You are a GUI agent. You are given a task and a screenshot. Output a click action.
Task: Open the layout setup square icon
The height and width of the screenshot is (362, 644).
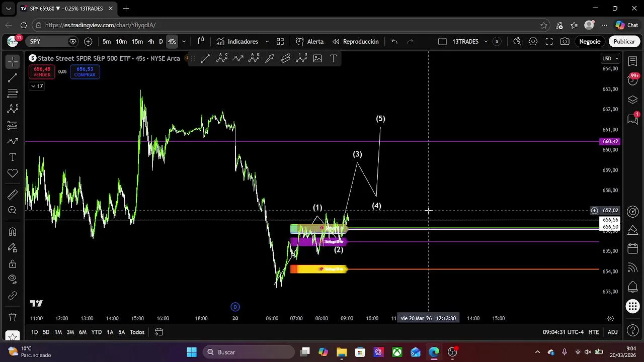442,42
